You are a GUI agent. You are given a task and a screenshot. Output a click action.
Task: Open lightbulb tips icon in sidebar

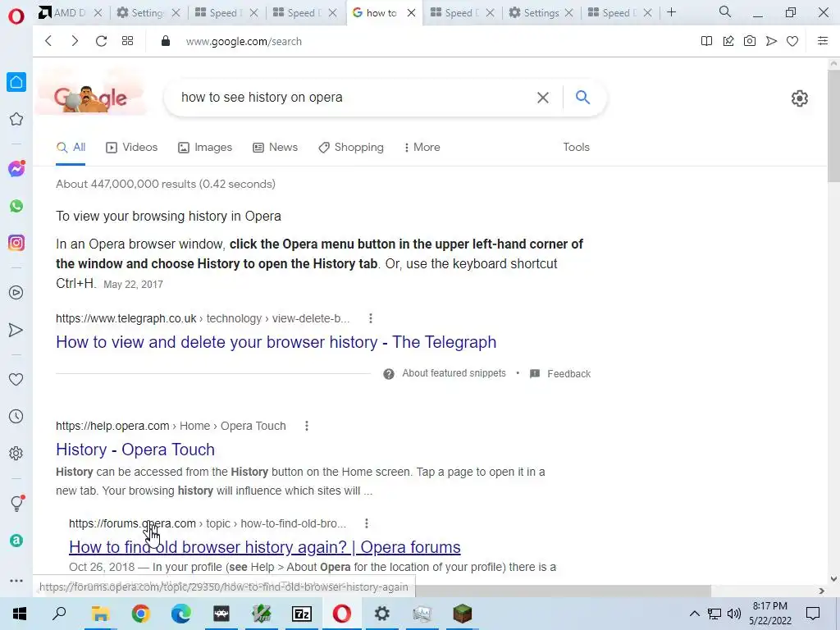click(16, 503)
